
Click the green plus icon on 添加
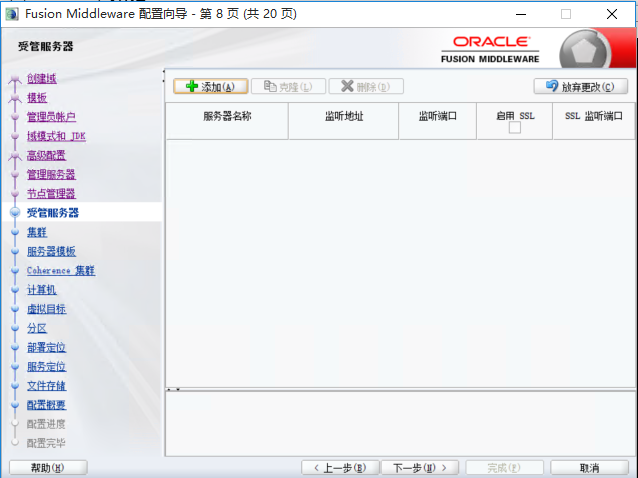click(x=192, y=86)
